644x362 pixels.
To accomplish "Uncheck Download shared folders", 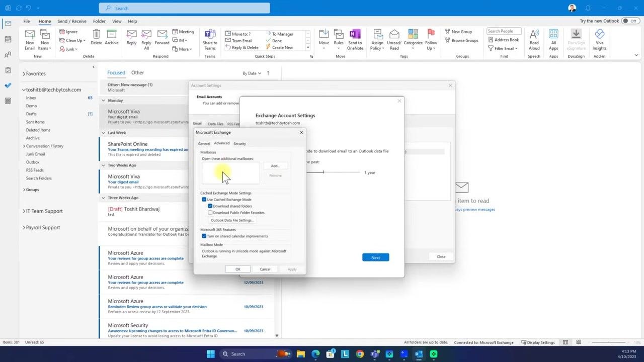I will pyautogui.click(x=210, y=206).
